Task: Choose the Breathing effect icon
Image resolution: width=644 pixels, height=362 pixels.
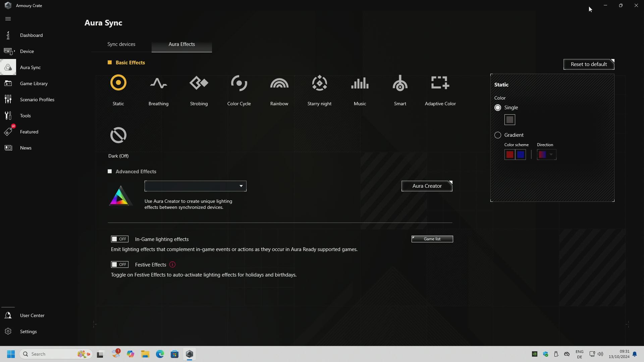Action: pyautogui.click(x=158, y=83)
